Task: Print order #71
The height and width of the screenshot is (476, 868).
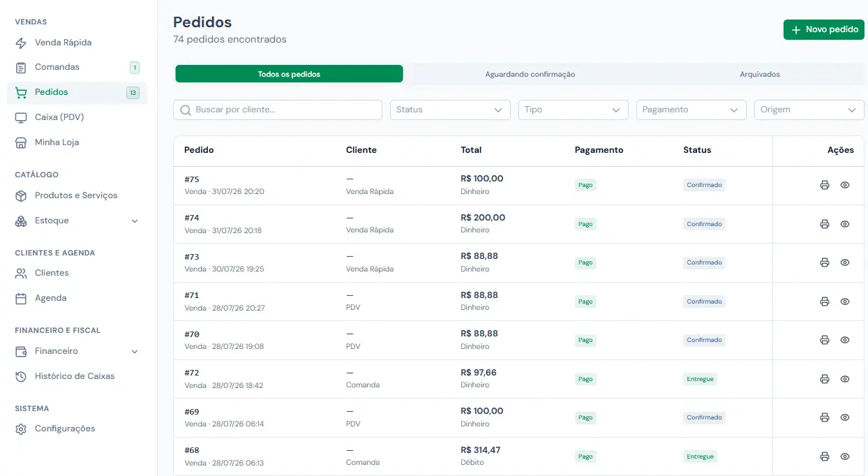Action: [824, 302]
